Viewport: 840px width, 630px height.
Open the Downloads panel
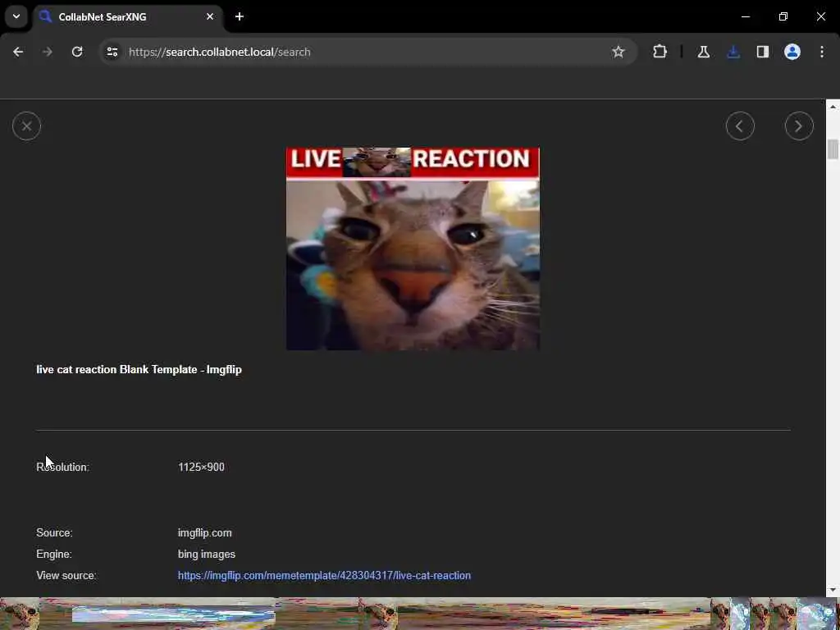pos(733,52)
